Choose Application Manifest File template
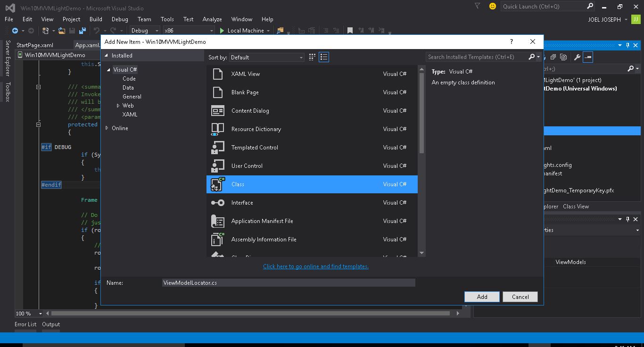 (312, 221)
